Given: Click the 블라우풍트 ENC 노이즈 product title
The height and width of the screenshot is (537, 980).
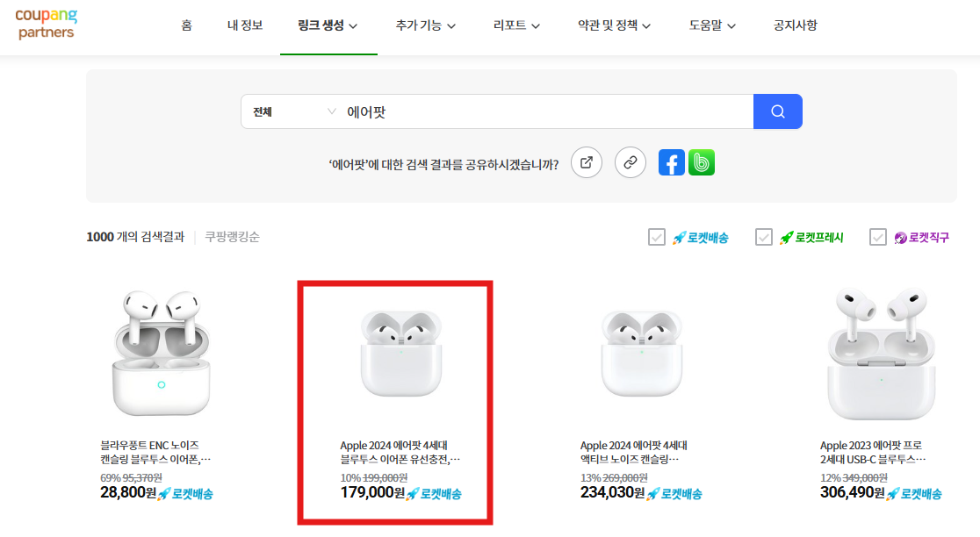Looking at the screenshot, I should coord(155,452).
